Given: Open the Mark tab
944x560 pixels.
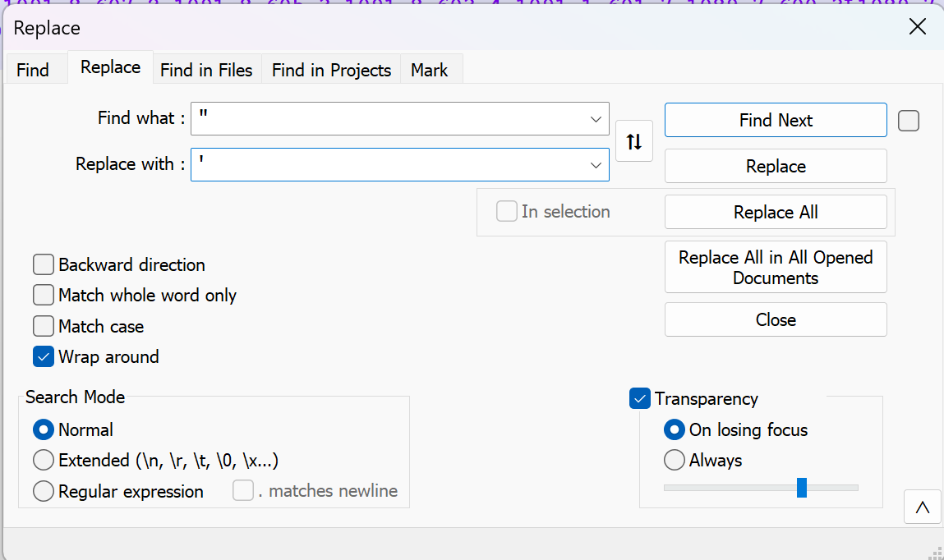Looking at the screenshot, I should (x=430, y=70).
